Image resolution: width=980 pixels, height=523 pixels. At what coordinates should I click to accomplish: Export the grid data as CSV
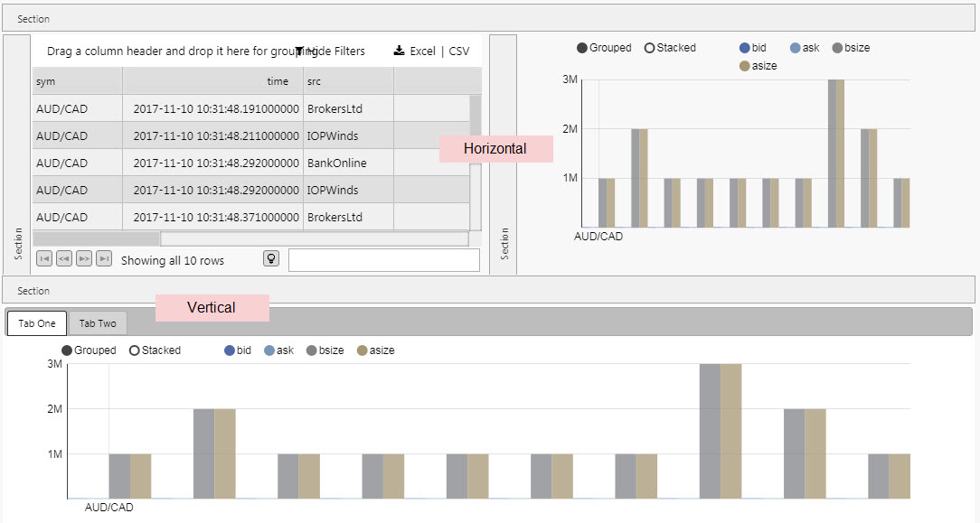click(459, 51)
